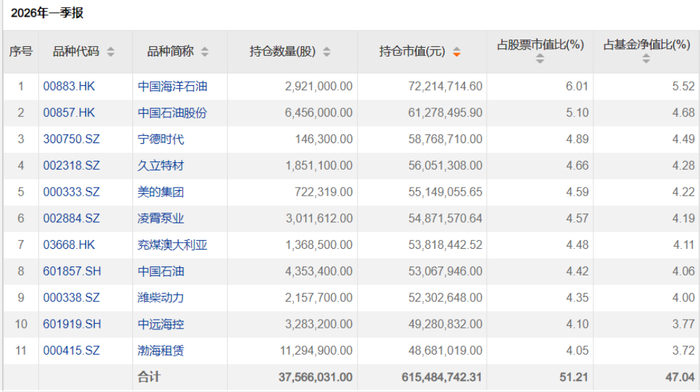Image resolution: width=700 pixels, height=392 pixels.
Task: Sort holdings by 持仓数量(股) arrows
Action: (327, 52)
